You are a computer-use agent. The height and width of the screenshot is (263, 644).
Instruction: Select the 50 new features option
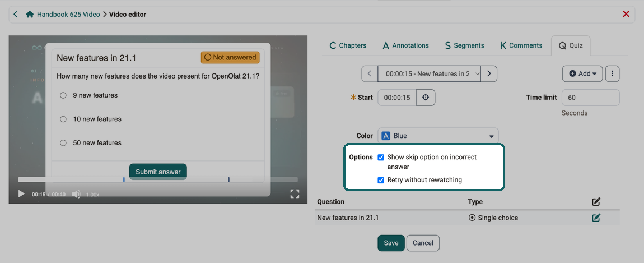(63, 143)
